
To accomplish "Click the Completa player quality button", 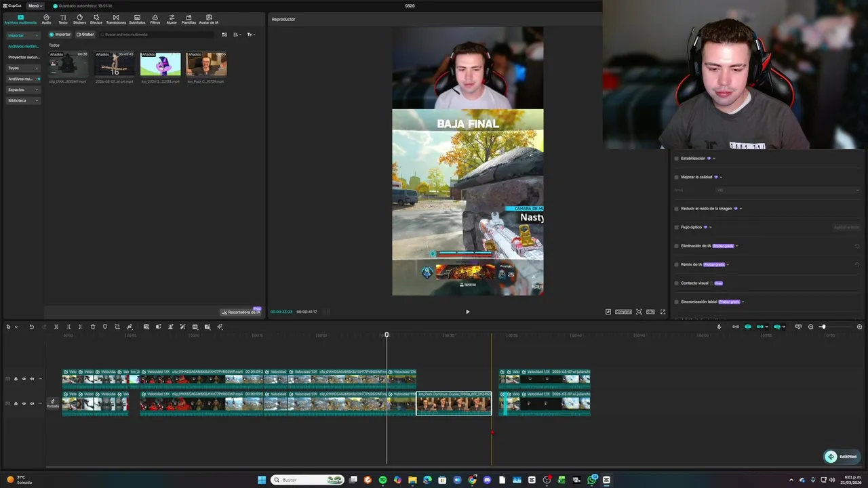I will (x=623, y=312).
